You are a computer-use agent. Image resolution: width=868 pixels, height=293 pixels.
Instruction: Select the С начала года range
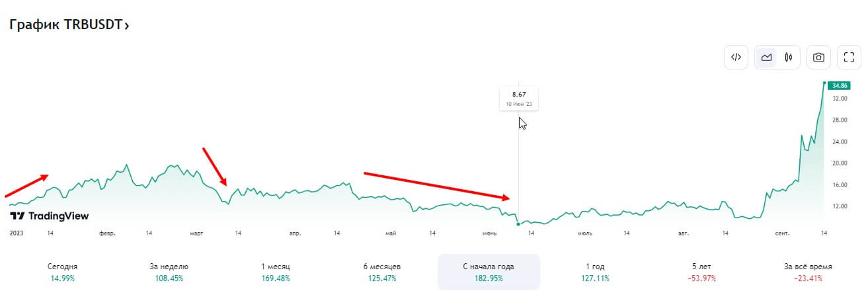click(x=489, y=272)
